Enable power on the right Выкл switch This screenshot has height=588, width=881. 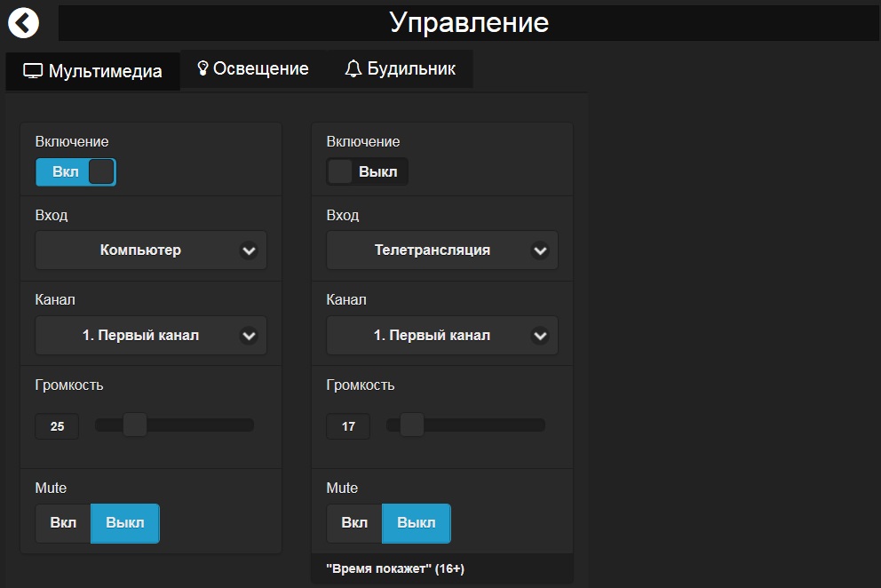coord(366,171)
